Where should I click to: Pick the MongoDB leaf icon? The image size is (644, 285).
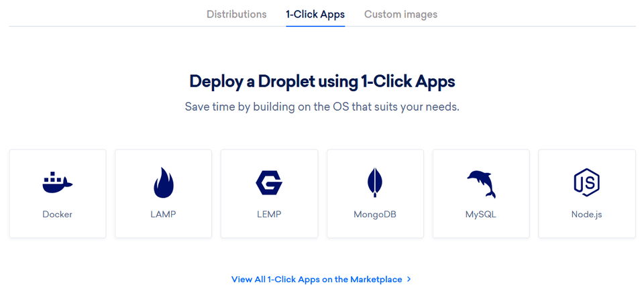(x=375, y=183)
